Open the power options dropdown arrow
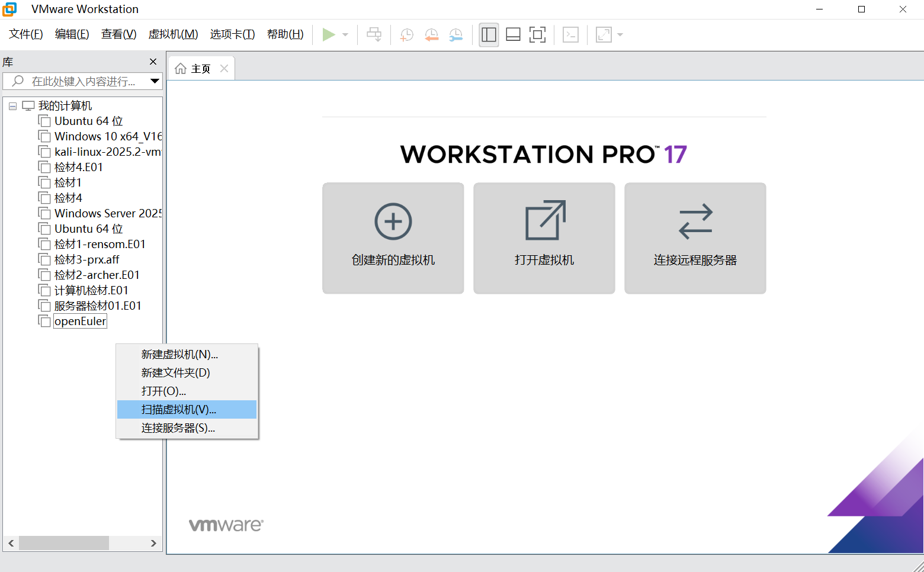Image resolution: width=924 pixels, height=572 pixels. (x=345, y=35)
